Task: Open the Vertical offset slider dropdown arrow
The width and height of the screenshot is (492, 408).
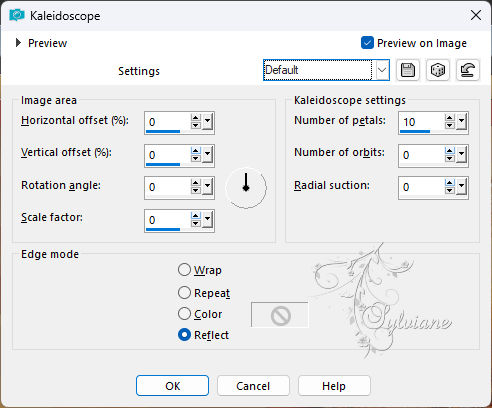Action: click(207, 154)
